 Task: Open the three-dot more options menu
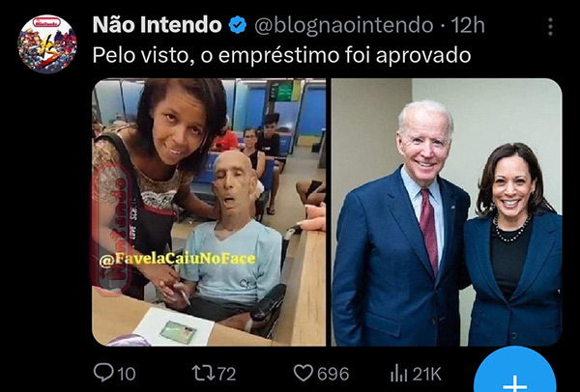(550, 27)
